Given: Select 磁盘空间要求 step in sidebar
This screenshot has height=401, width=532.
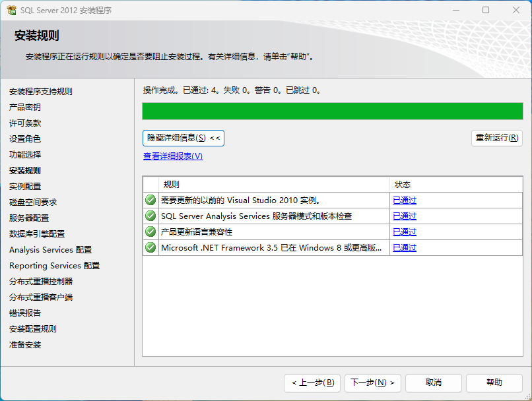Looking at the screenshot, I should pyautogui.click(x=33, y=202).
